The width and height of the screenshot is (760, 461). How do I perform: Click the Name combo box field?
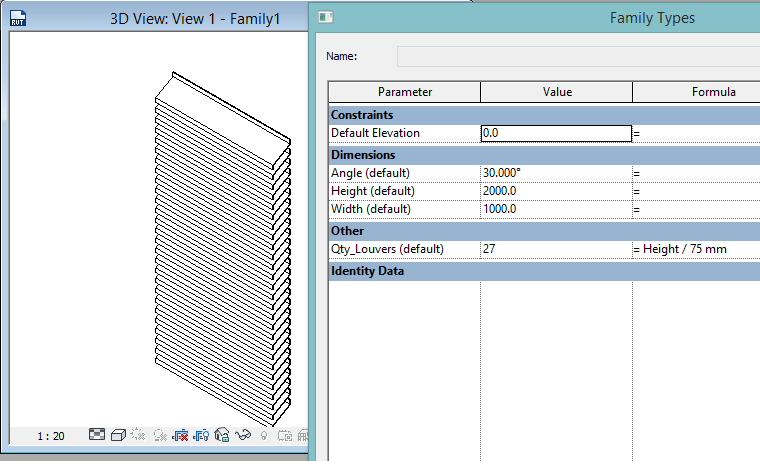(x=578, y=56)
